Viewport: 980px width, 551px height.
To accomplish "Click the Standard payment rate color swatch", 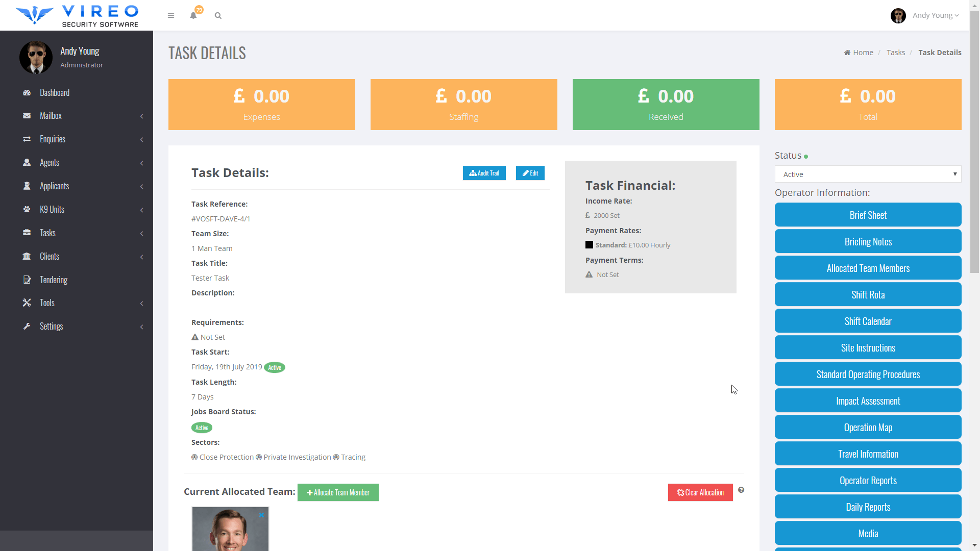I will click(x=589, y=244).
